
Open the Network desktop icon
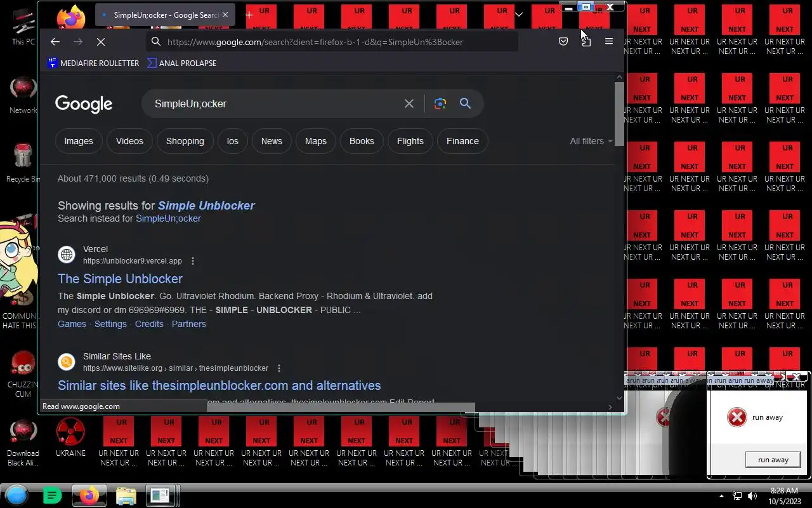point(23,95)
